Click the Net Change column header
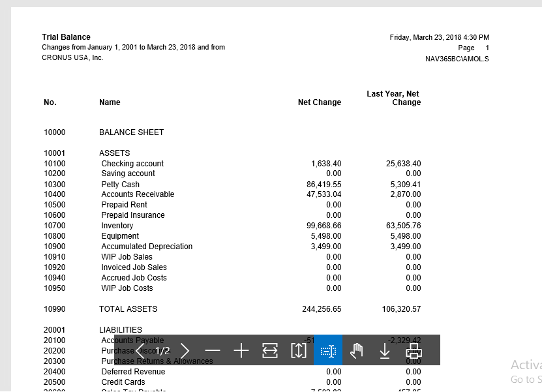542x392 pixels. pyautogui.click(x=320, y=102)
